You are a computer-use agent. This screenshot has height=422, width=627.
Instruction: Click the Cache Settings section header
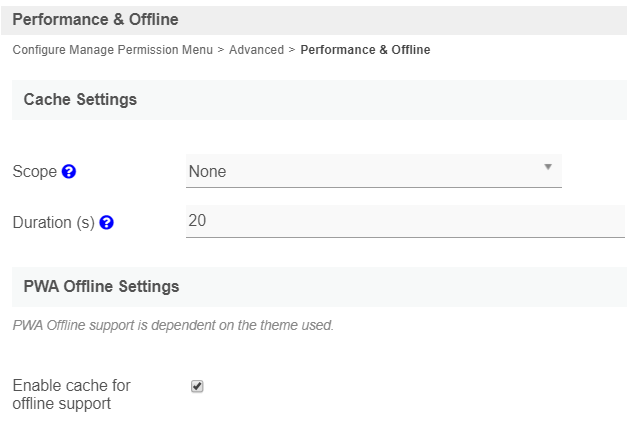pyautogui.click(x=80, y=100)
